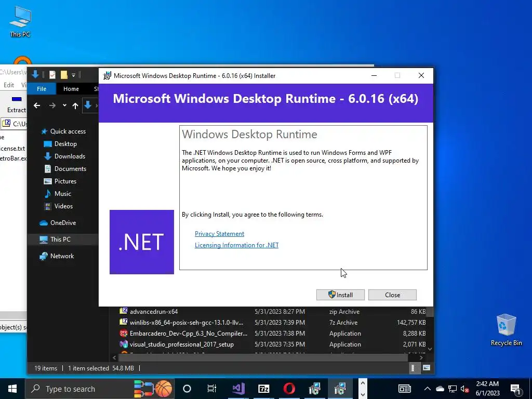Click license.txt in 7-Zip window
This screenshot has height=399, width=532.
[12, 149]
